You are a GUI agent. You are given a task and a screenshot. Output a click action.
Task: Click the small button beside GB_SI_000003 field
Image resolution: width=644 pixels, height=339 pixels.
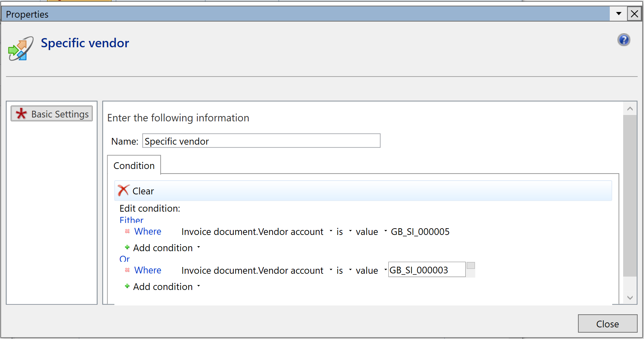(471, 266)
